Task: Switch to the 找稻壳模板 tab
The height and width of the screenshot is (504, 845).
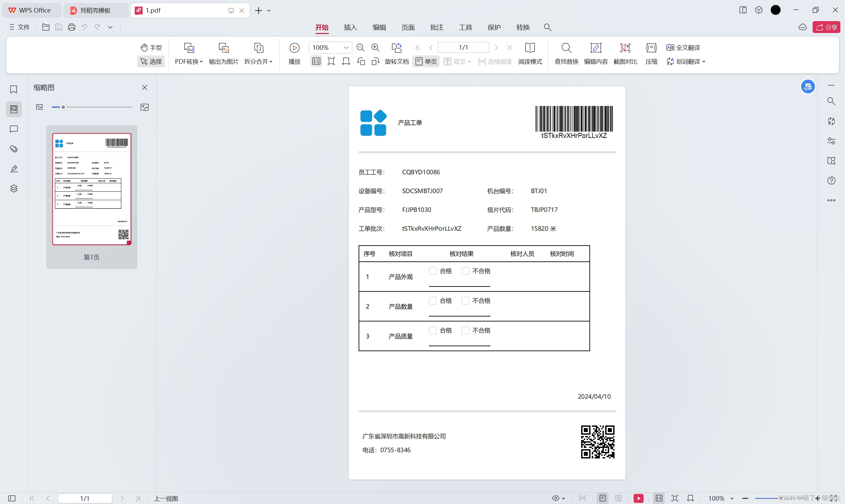Action: point(96,11)
